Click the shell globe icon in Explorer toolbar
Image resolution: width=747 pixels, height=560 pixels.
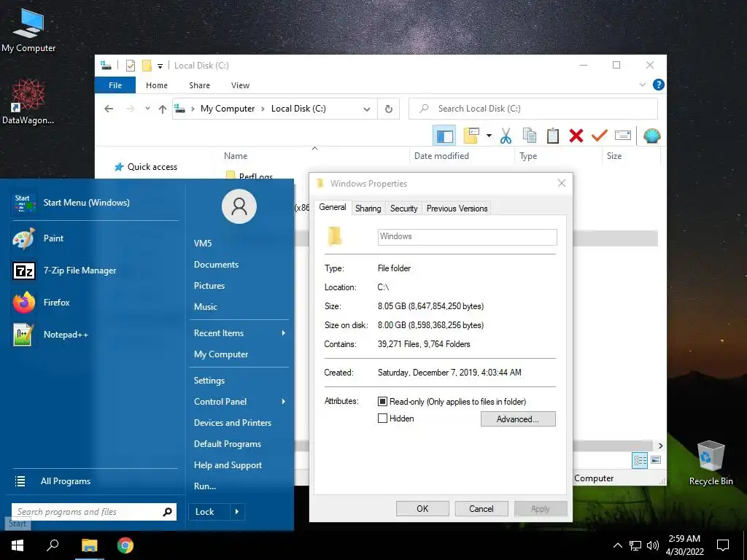coord(651,136)
